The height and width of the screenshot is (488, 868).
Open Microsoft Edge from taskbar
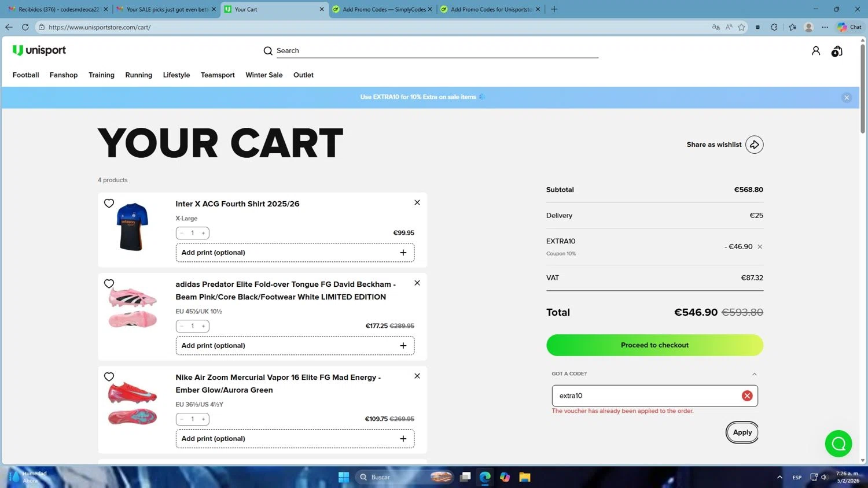(x=485, y=477)
